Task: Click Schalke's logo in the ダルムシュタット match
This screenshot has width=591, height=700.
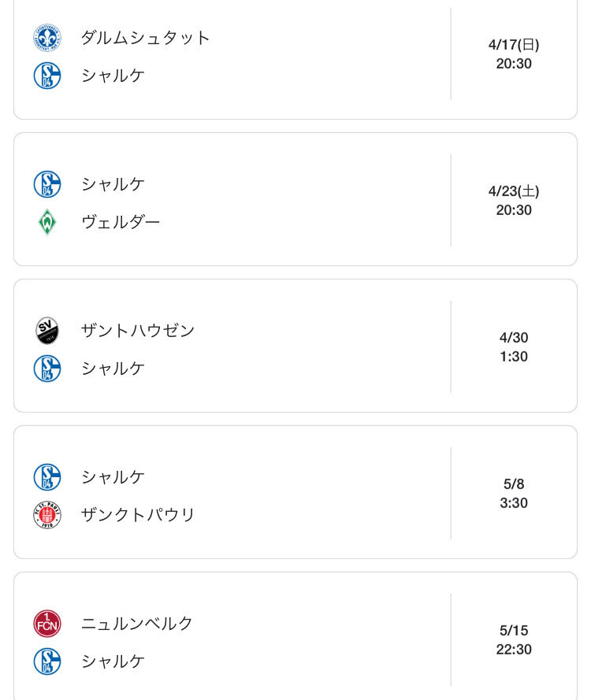Action: [47, 76]
